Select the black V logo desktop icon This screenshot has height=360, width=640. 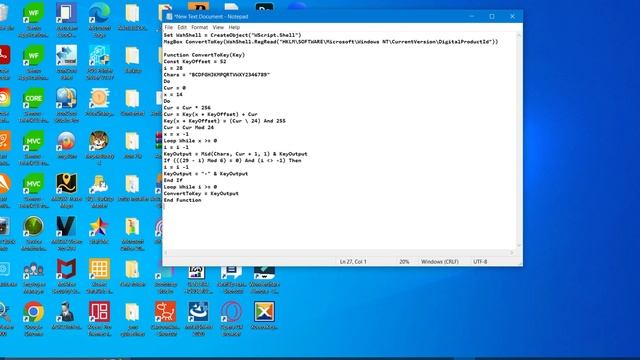point(66,227)
